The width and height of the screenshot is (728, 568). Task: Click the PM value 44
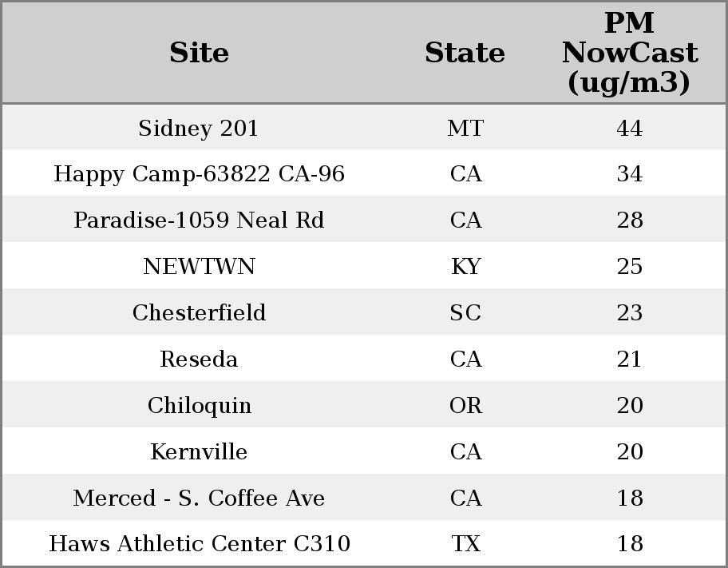[x=629, y=128]
